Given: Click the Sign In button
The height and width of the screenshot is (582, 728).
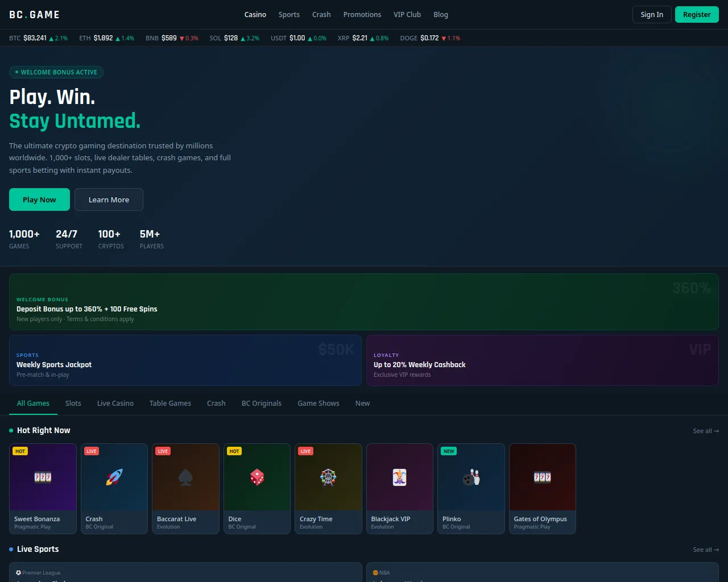Looking at the screenshot, I should point(652,15).
